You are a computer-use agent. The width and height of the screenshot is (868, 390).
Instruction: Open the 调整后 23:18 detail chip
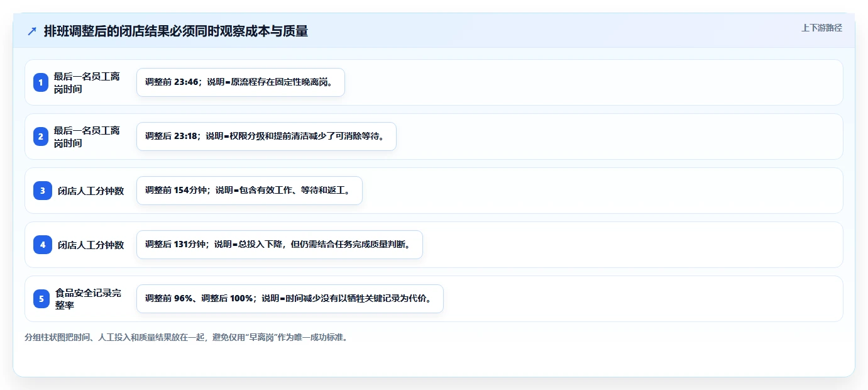(x=266, y=136)
